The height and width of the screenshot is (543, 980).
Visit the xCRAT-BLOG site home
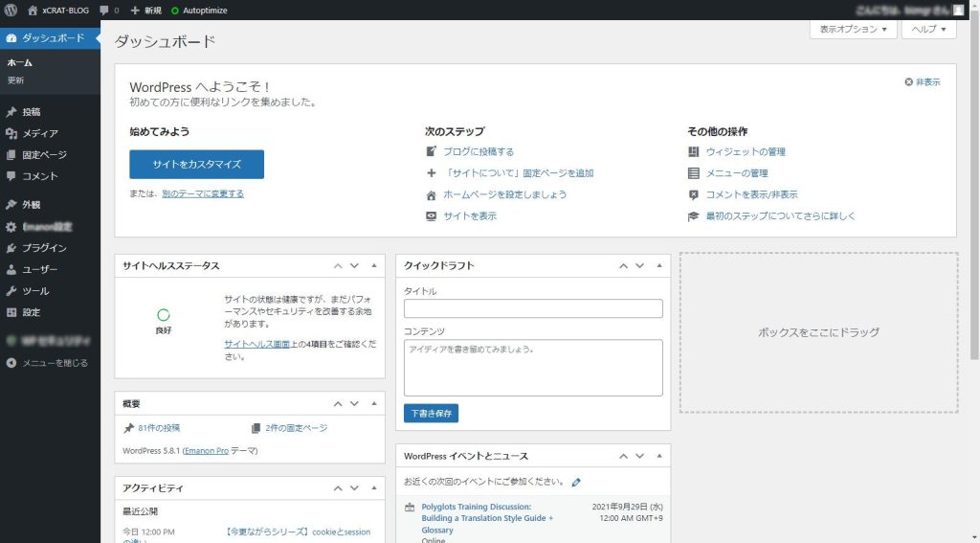tap(58, 10)
